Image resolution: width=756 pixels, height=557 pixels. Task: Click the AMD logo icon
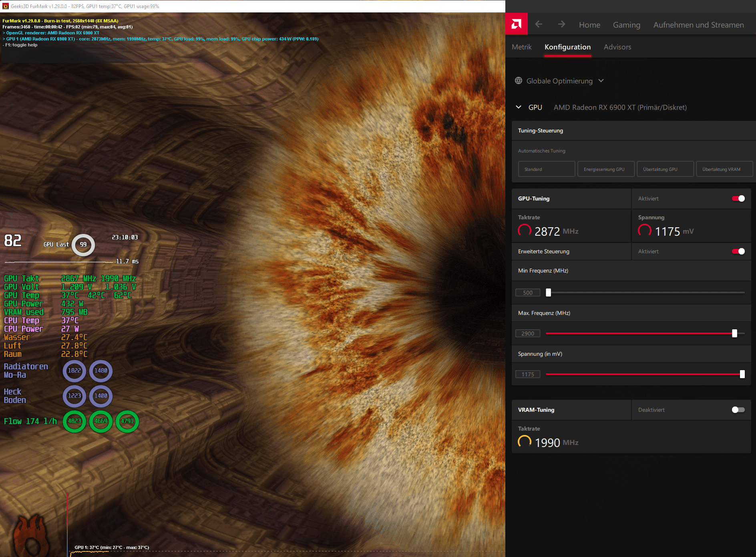517,24
